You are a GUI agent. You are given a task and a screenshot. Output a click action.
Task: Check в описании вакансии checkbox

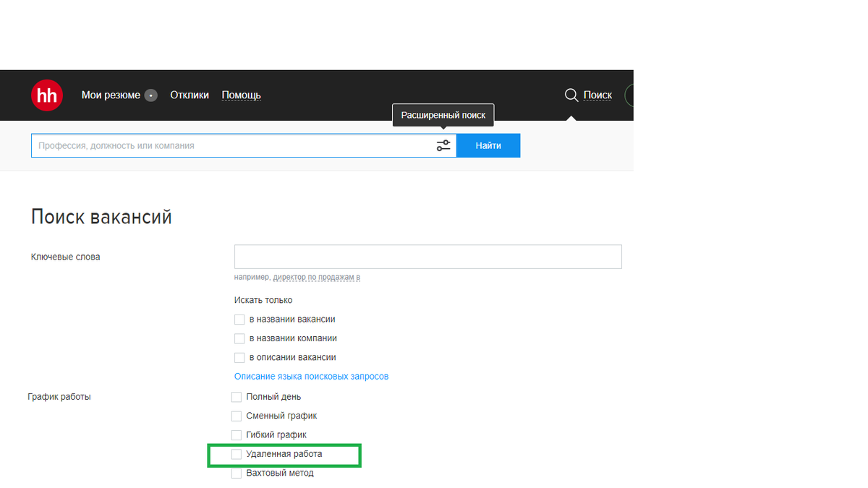pos(239,357)
